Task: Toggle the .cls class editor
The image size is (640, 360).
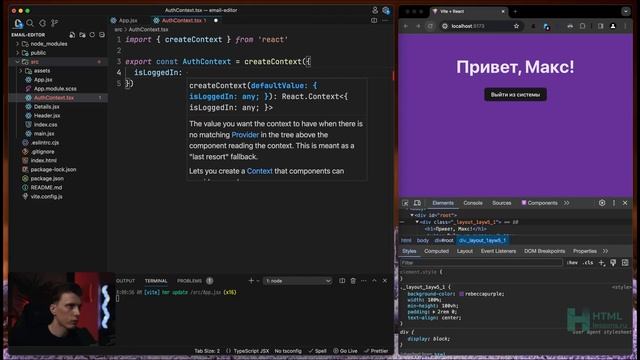Action: click(x=588, y=263)
